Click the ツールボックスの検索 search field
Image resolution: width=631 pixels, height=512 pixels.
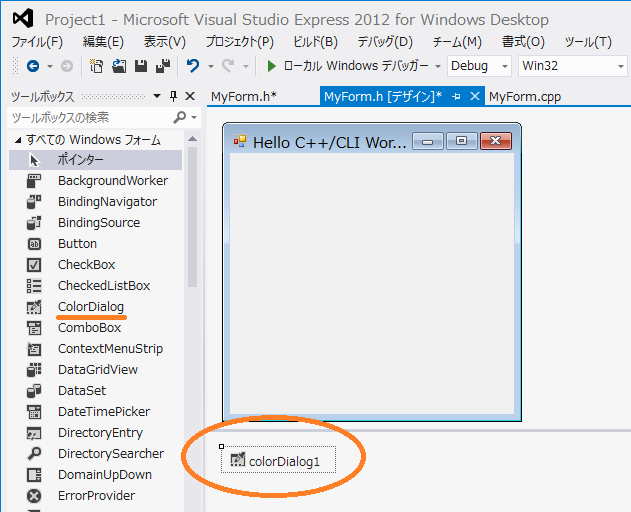(91, 118)
